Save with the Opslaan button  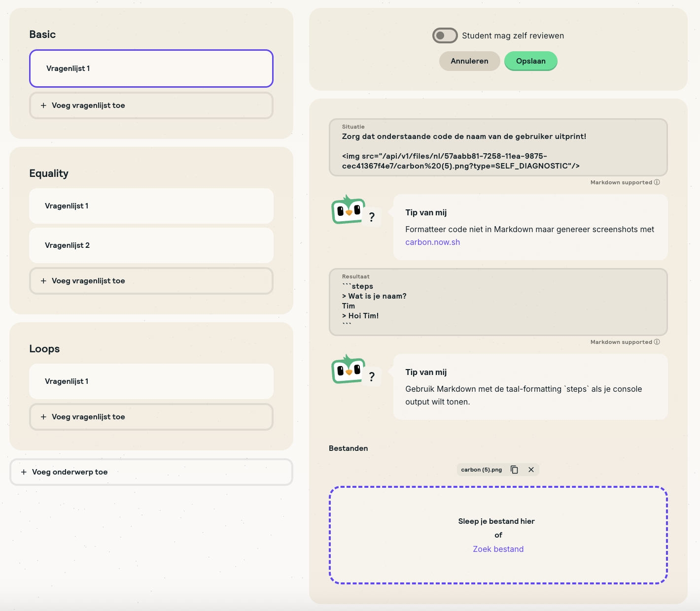(x=530, y=61)
